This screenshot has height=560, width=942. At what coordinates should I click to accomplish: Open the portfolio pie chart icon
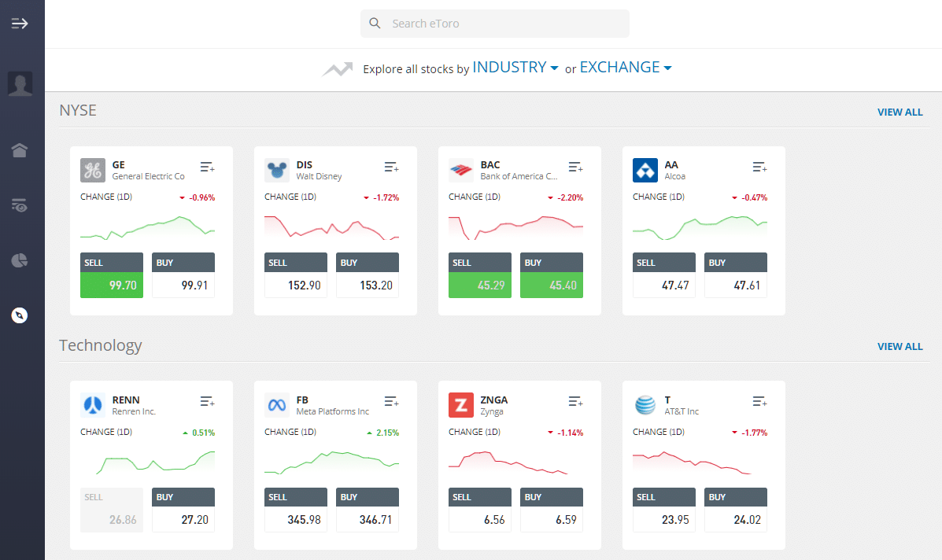(x=19, y=260)
